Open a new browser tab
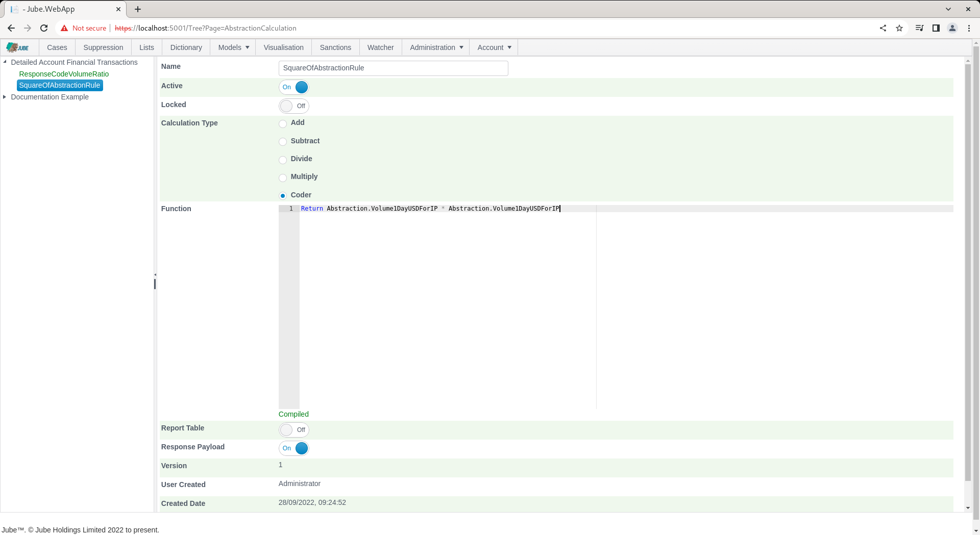Viewport: 980px width, 535px height. (138, 9)
